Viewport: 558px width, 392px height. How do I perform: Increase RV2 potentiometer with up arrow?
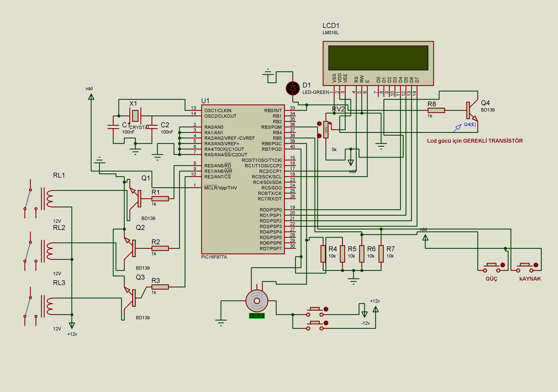pyautogui.click(x=319, y=124)
